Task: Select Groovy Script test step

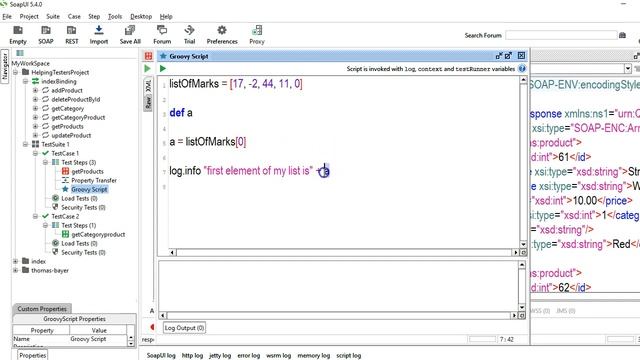Action: (89, 189)
